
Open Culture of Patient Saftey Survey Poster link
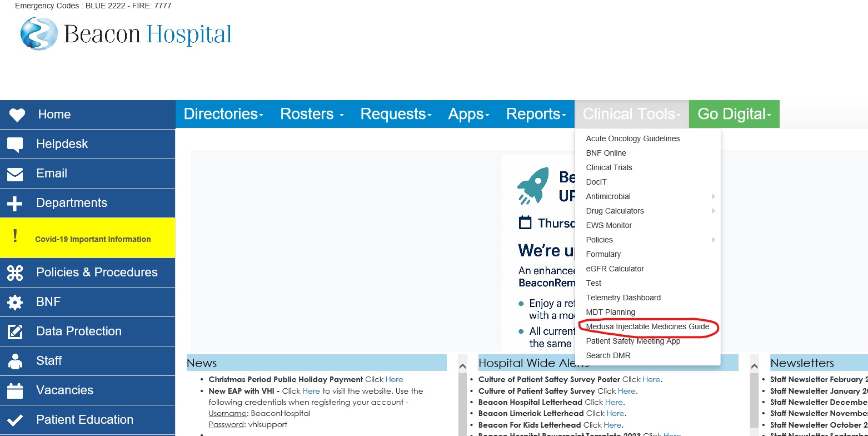651,379
